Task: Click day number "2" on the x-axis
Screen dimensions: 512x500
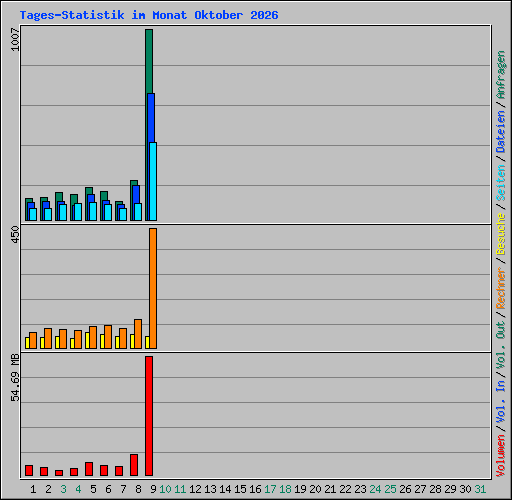Action: (48, 489)
